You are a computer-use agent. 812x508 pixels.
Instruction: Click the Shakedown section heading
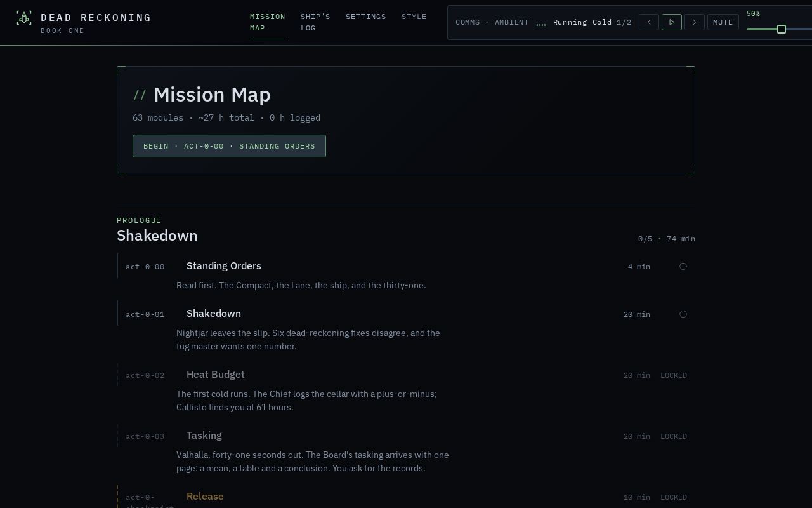pos(157,236)
